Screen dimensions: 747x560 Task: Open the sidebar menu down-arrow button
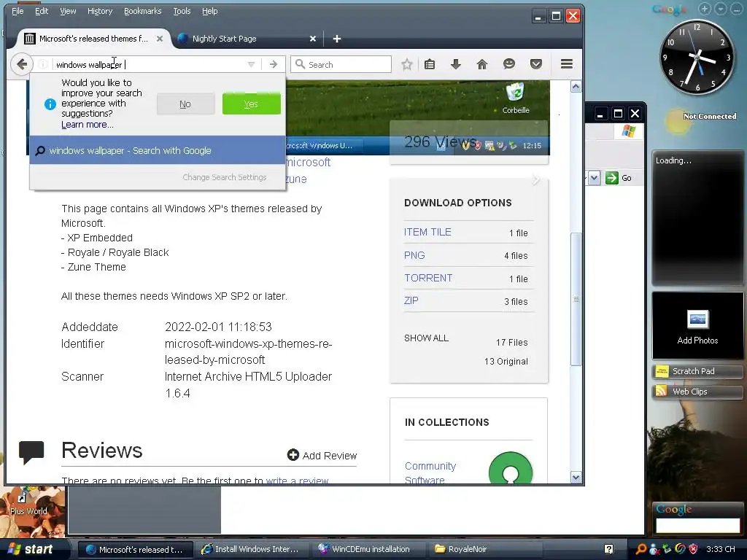(721, 9)
